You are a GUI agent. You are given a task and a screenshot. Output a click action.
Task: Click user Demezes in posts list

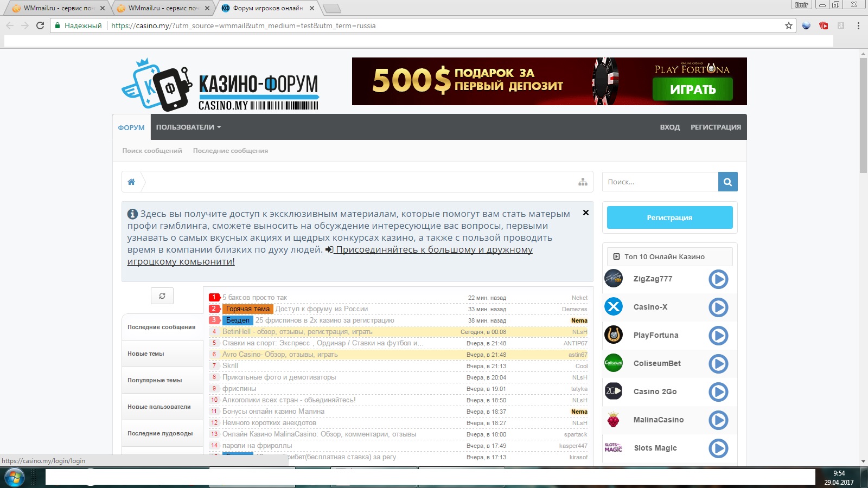point(575,309)
